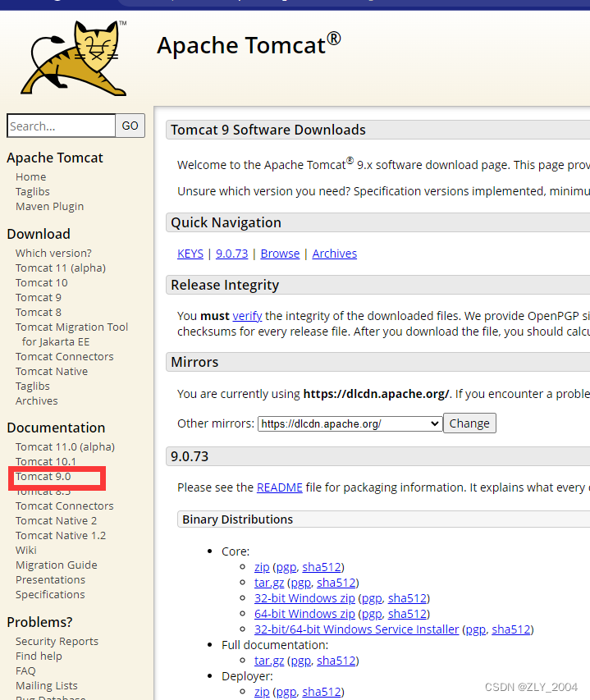The height and width of the screenshot is (700, 590).
Task: Open Tomcat Native 1.2 documentation
Action: click(x=61, y=535)
